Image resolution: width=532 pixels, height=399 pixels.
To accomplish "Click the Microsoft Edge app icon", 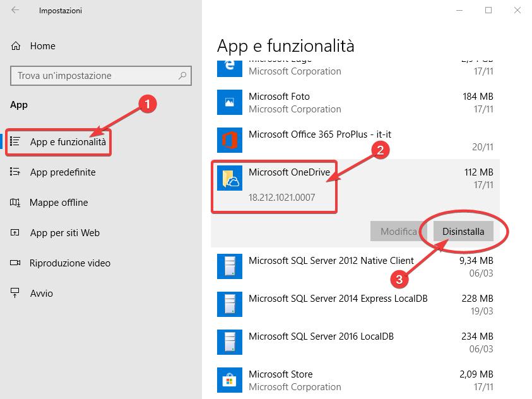I will click(x=230, y=68).
